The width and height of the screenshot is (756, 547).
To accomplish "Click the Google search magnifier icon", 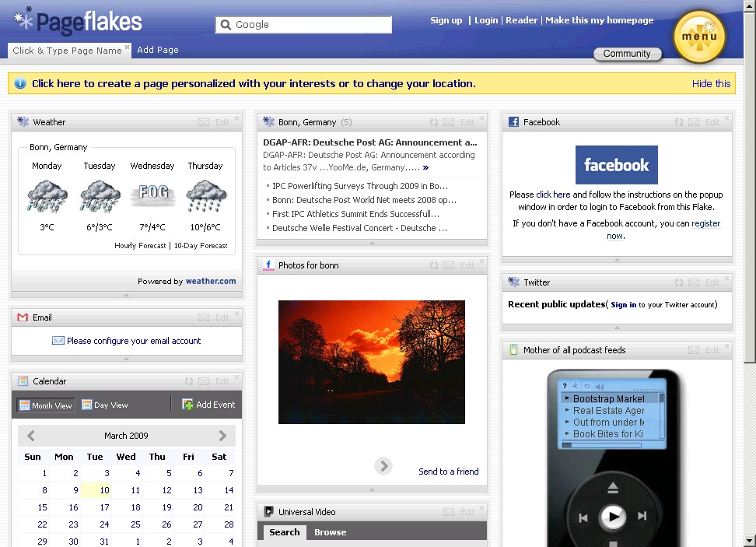I will (226, 25).
